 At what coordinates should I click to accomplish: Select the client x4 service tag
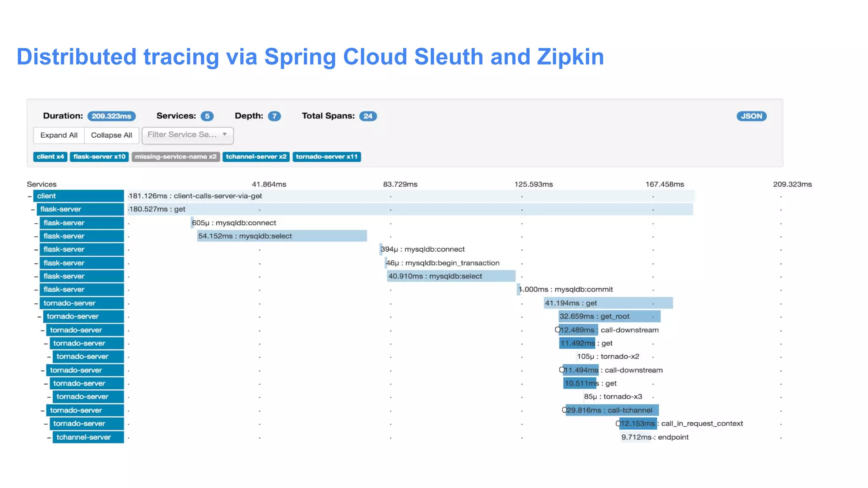(x=50, y=157)
